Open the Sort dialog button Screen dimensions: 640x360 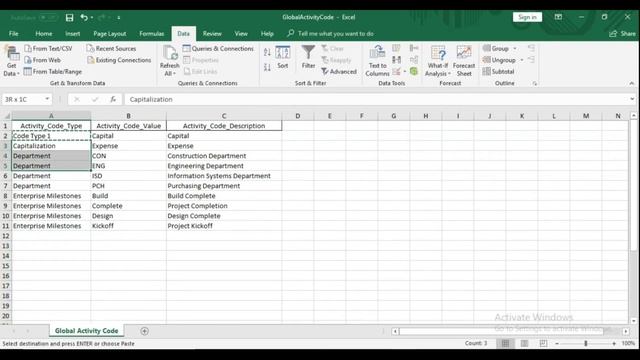[282, 57]
